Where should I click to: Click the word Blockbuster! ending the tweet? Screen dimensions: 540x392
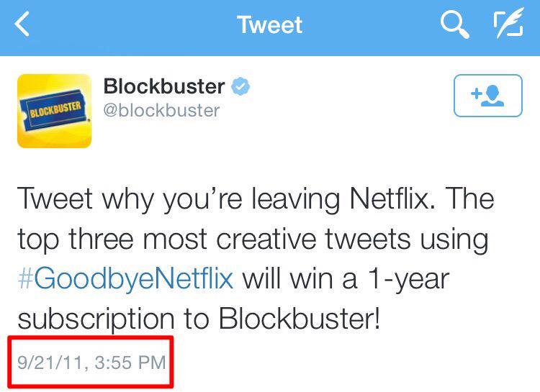coord(300,319)
